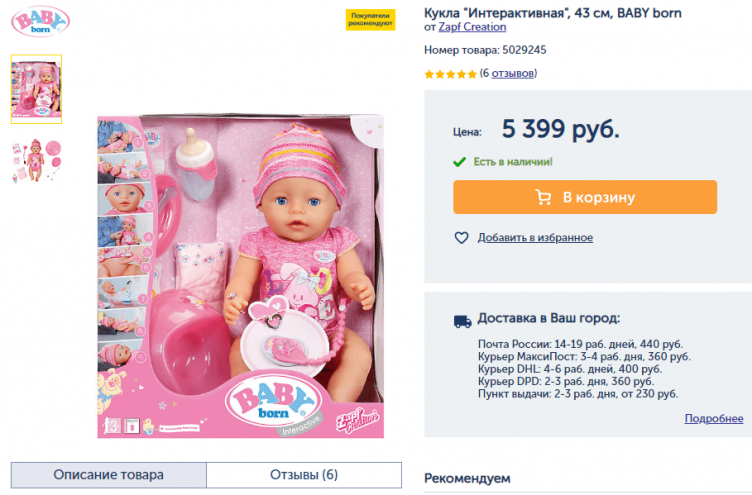
Task: Open the '6 отзывов' reviews link
Action: tap(508, 74)
